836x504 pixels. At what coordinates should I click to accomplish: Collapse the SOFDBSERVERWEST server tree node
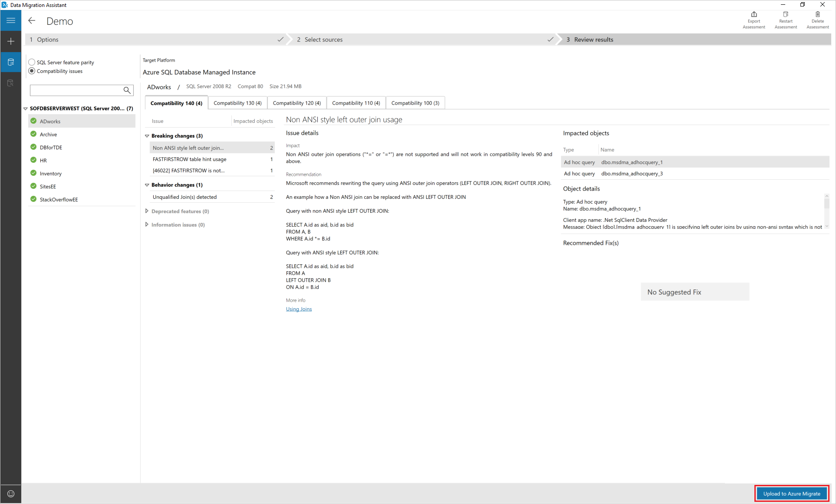(26, 109)
